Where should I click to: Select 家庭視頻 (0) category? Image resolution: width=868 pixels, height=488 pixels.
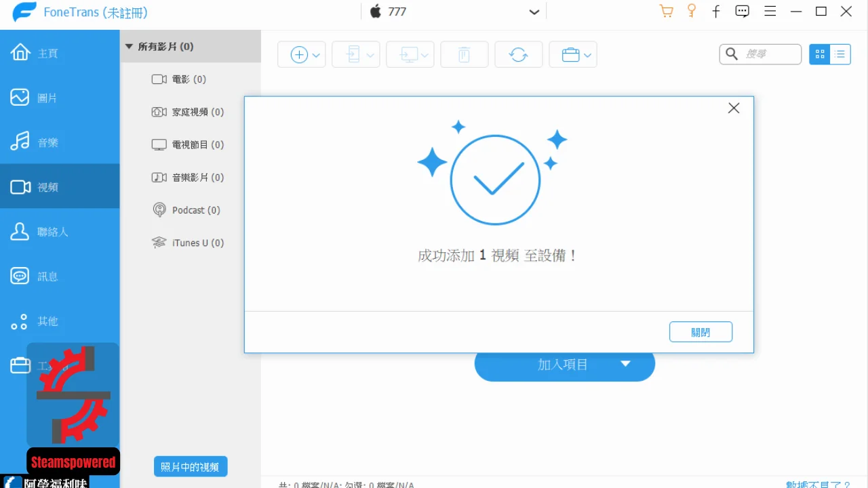click(x=188, y=112)
